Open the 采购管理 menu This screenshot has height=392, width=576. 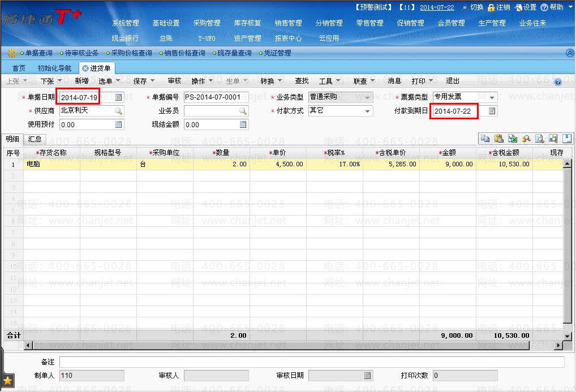point(207,23)
